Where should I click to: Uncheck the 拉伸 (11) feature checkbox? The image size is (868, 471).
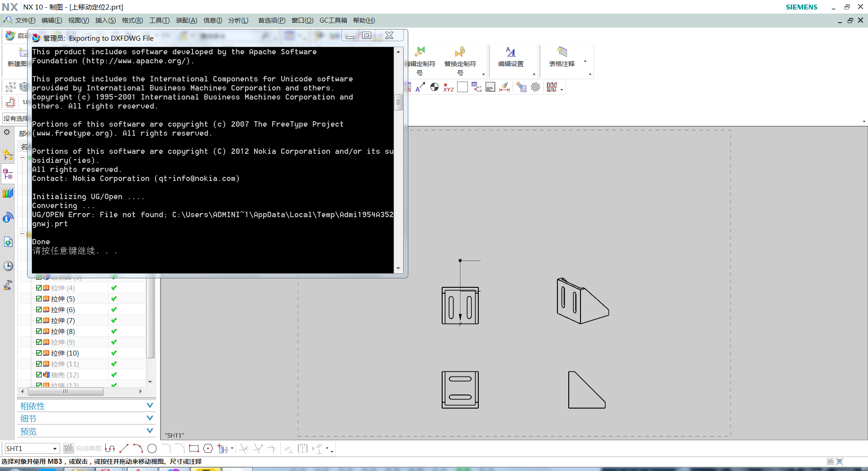click(39, 364)
